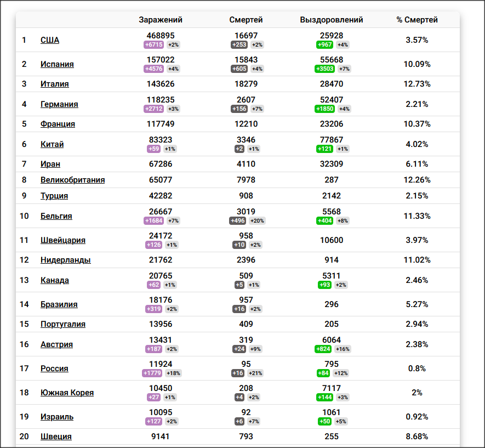Click the green +3503 recoveries badge for Испания

(325, 69)
